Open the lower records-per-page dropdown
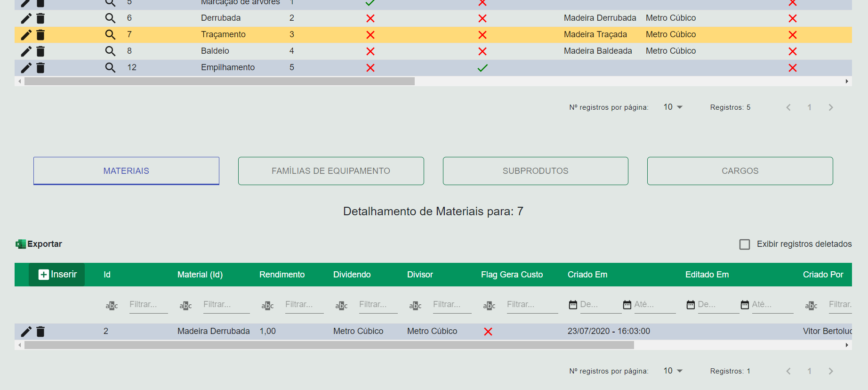Screen dimensions: 868x390 coord(673,371)
